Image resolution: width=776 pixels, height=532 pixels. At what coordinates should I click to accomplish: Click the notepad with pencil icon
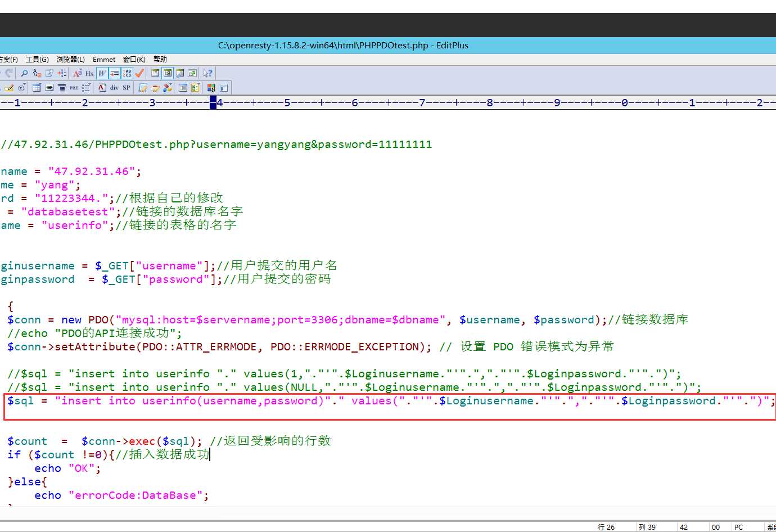143,88
